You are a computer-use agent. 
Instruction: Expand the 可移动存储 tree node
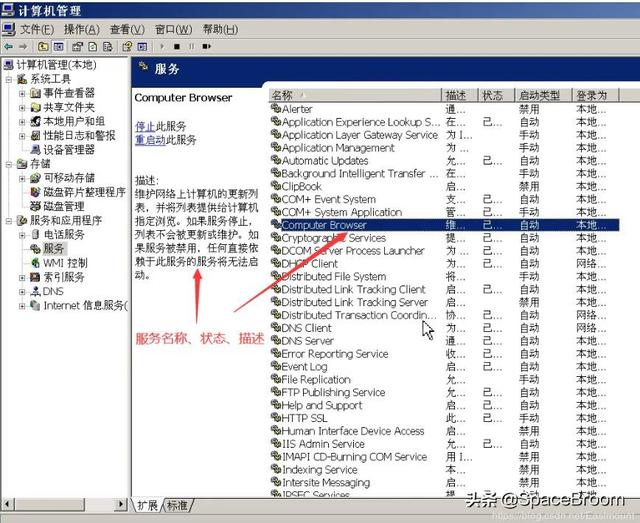point(22,178)
